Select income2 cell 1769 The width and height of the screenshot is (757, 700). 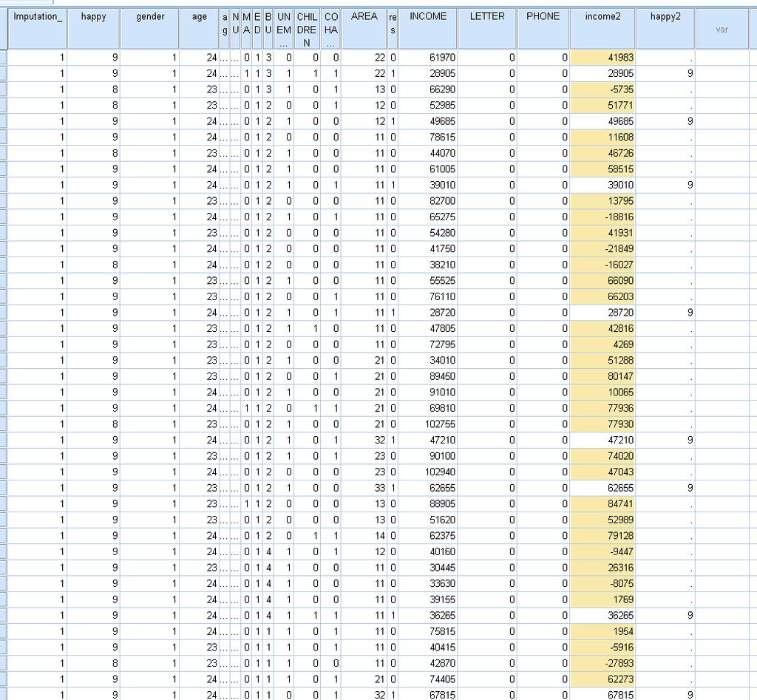coord(602,599)
